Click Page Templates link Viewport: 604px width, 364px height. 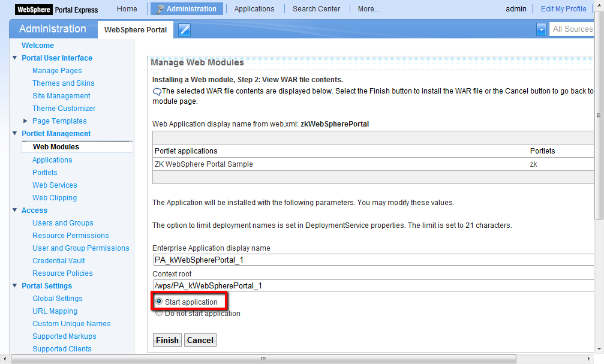(x=59, y=121)
